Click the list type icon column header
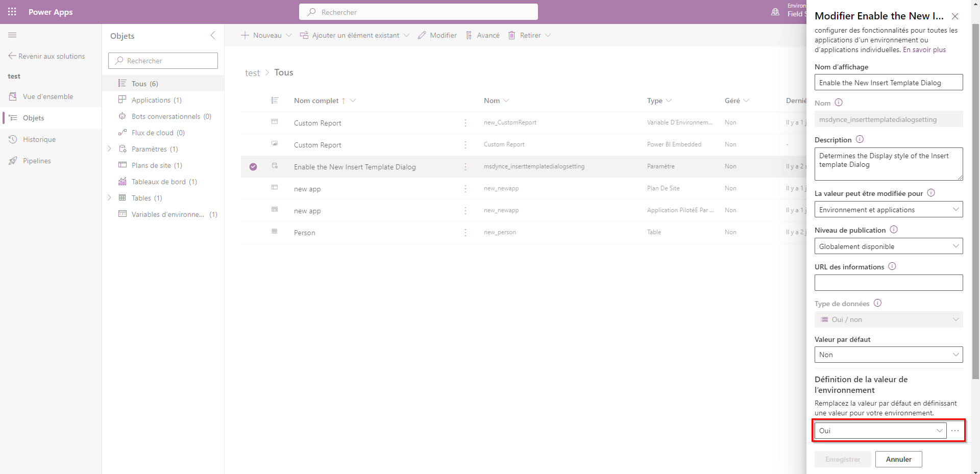 point(275,101)
